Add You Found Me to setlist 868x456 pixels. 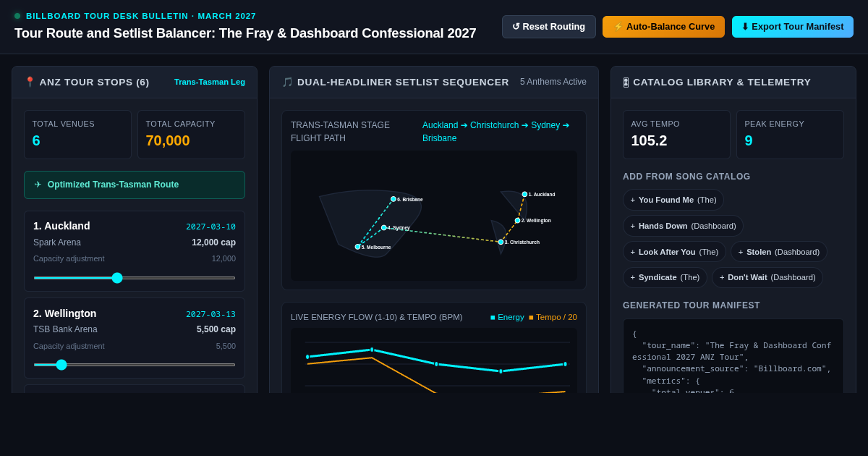[673, 200]
